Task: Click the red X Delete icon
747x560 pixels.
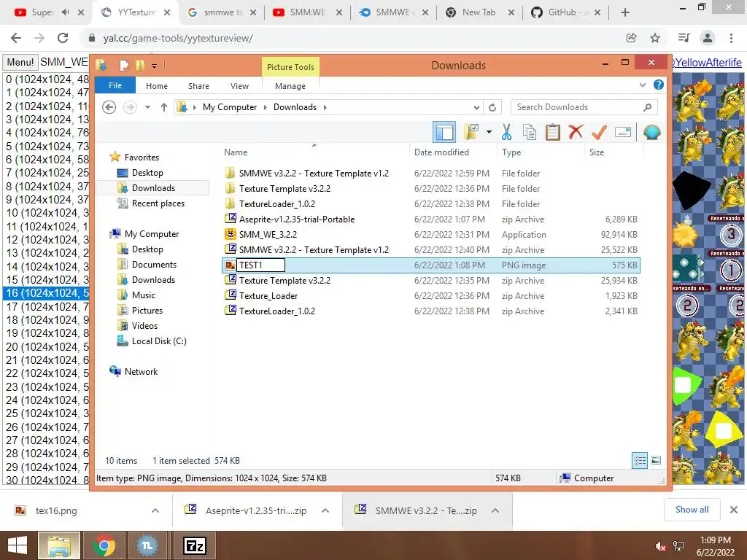Action: (576, 131)
